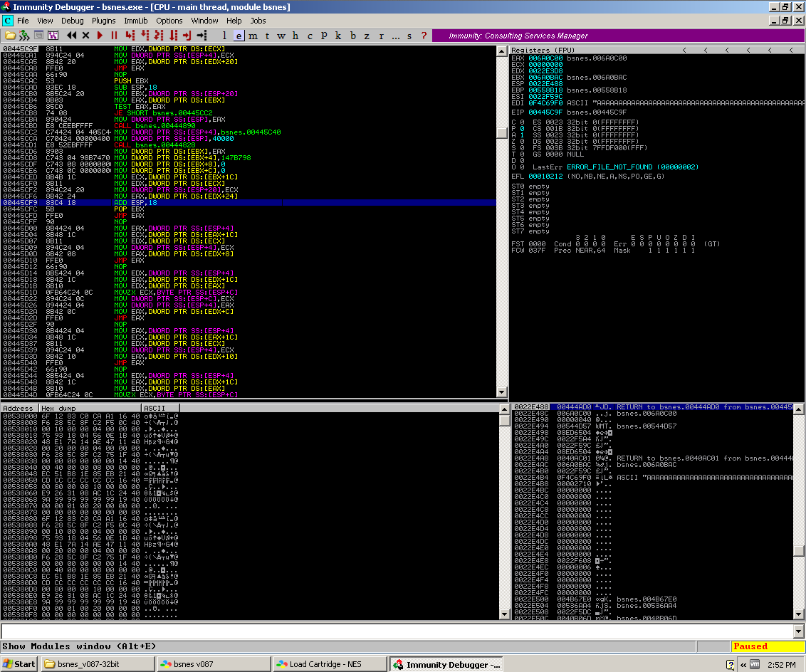Click the restart program rewind icon

point(71,36)
